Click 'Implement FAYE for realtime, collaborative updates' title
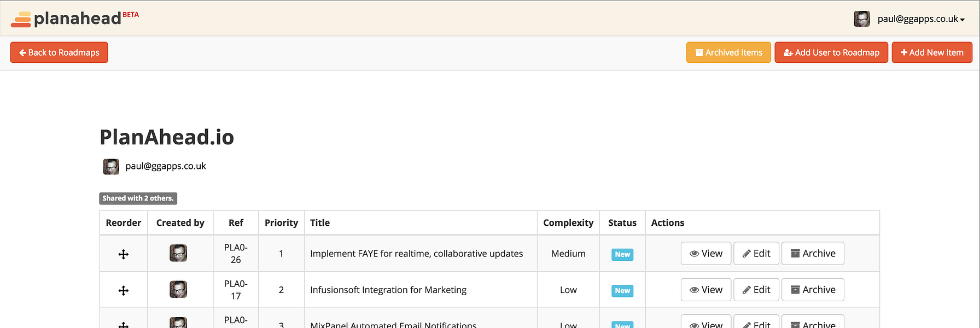Screen dimensions: 980x328 416,254
